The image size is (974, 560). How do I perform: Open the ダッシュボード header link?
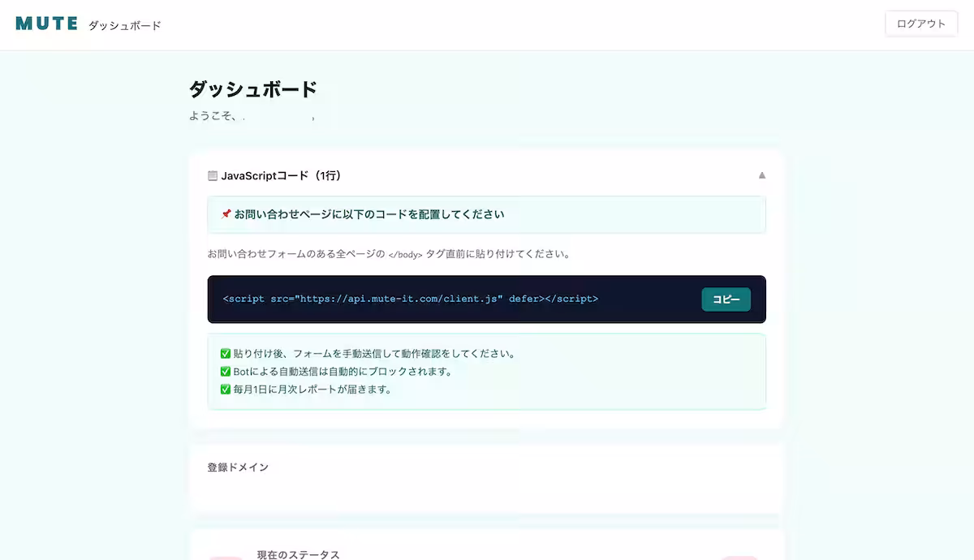coord(125,25)
